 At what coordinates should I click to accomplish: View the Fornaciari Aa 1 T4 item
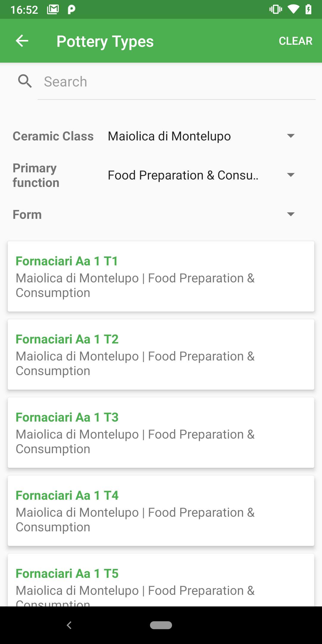coord(161,511)
